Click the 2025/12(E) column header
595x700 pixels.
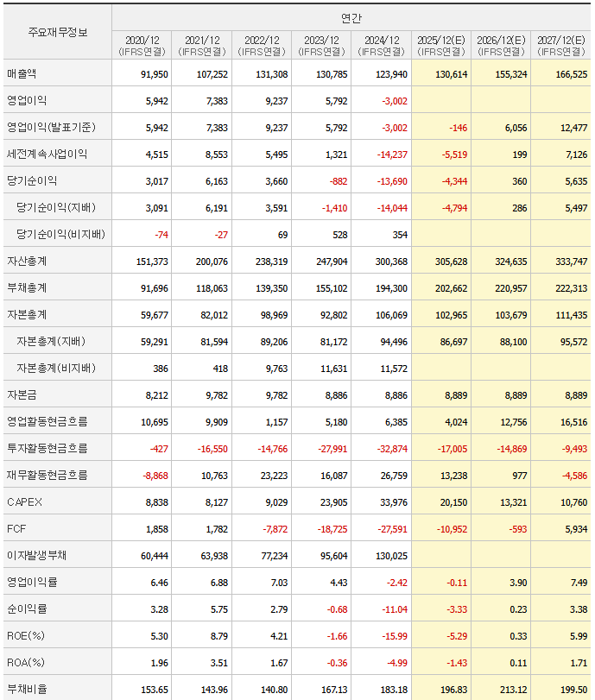(441, 46)
